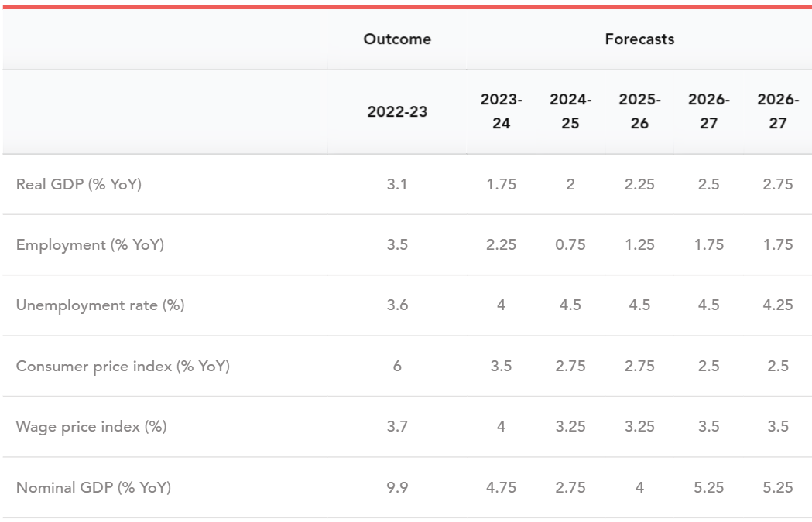Click the Consumer price index row label

[x=123, y=366]
